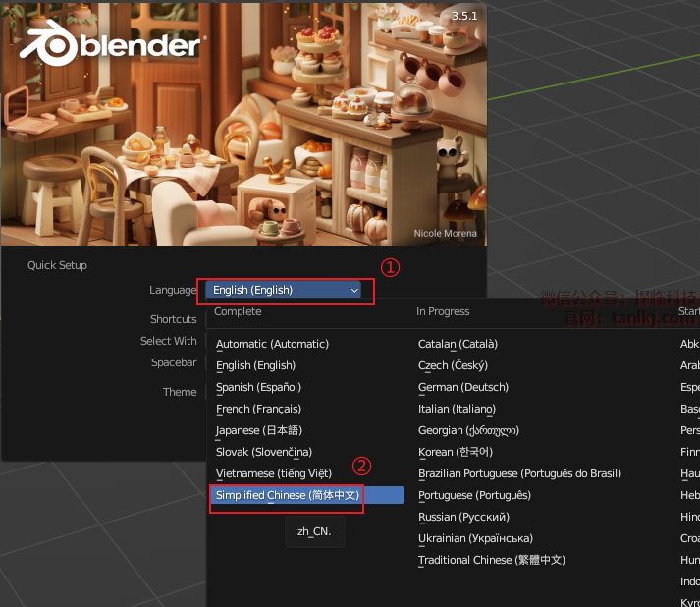Choose Simplified Chinese (简体中文) language
The width and height of the screenshot is (700, 607).
(307, 495)
